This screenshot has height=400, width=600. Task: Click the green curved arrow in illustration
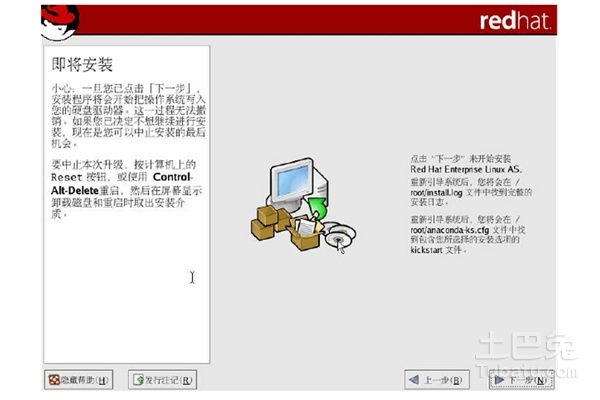coord(318,209)
